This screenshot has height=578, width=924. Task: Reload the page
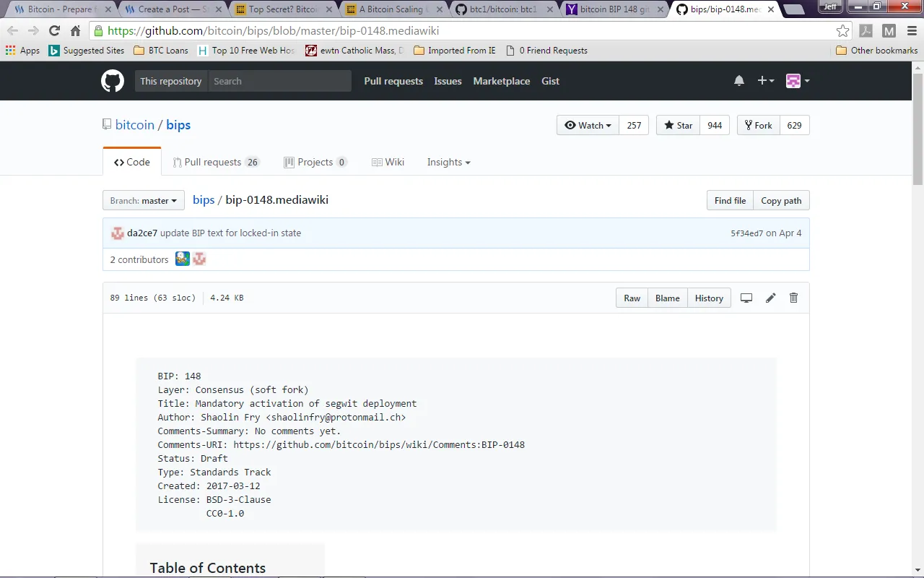click(54, 31)
